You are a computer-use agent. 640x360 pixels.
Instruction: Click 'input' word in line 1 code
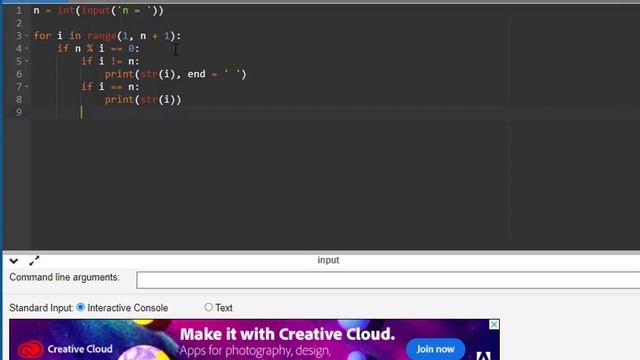coord(96,11)
